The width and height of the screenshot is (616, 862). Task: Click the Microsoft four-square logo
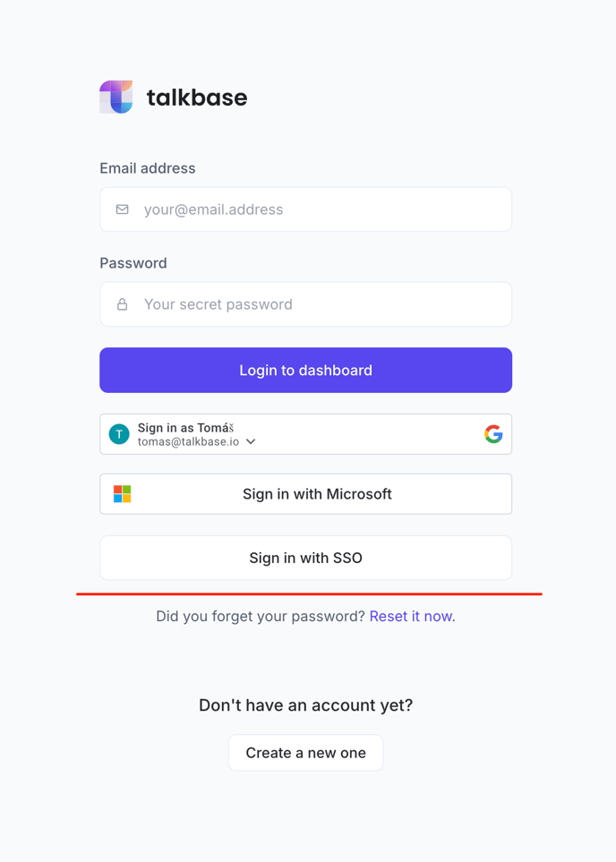(122, 494)
